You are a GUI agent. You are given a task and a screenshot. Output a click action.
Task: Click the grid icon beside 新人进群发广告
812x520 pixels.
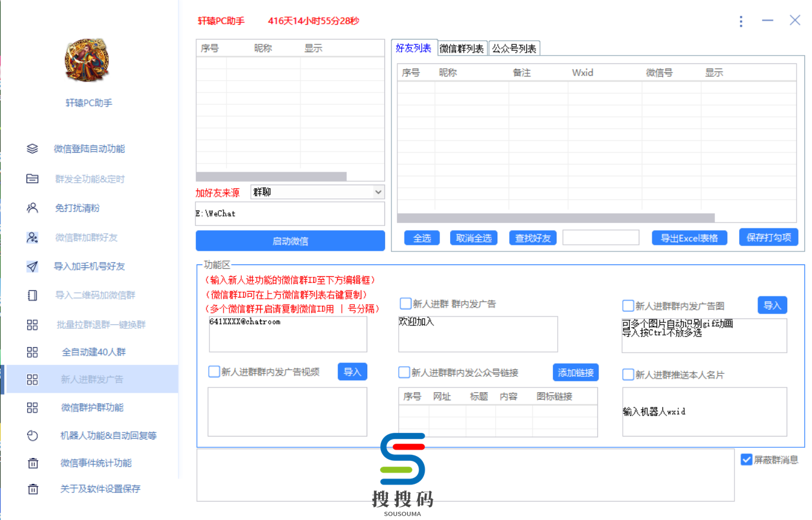coord(33,379)
